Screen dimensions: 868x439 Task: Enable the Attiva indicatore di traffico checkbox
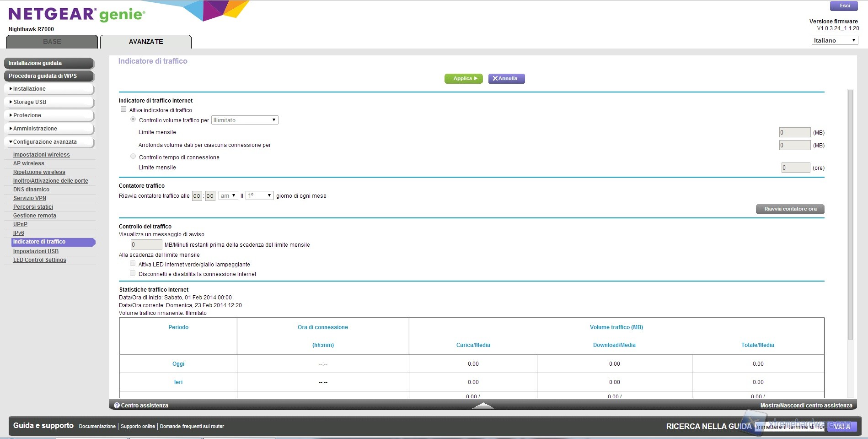123,109
